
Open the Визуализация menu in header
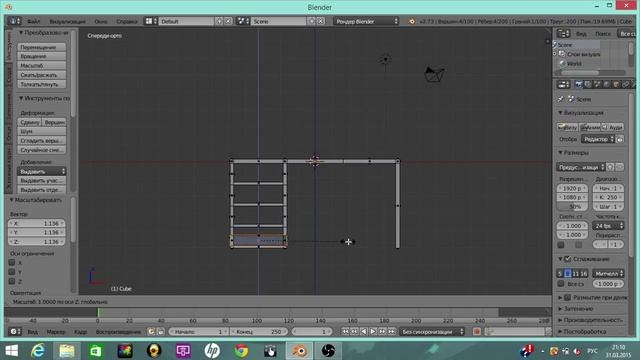[x=67, y=21]
